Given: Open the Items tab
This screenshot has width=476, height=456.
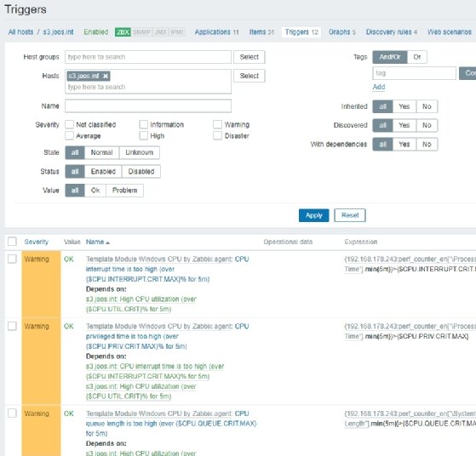Looking at the screenshot, I should click(261, 31).
